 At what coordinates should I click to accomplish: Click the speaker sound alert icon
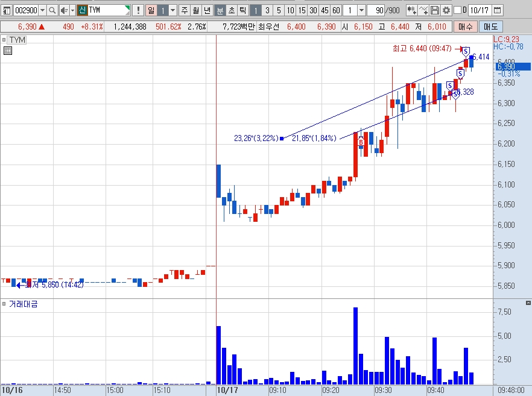click(63, 10)
